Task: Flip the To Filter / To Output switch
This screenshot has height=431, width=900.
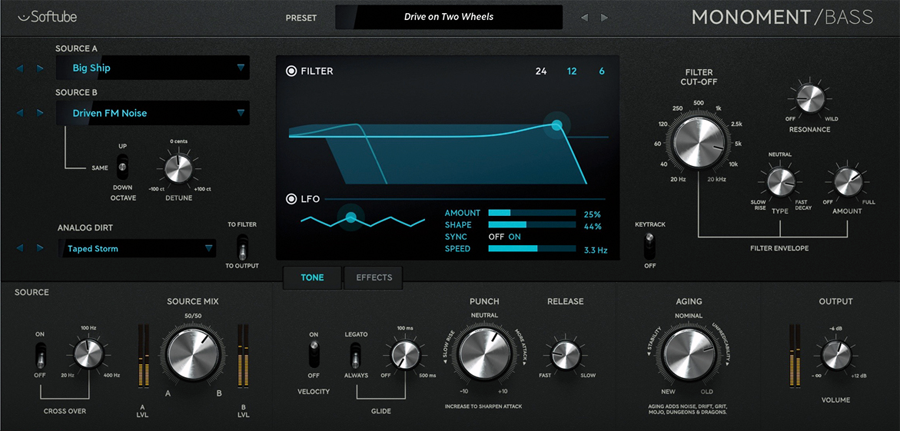Action: 242,247
